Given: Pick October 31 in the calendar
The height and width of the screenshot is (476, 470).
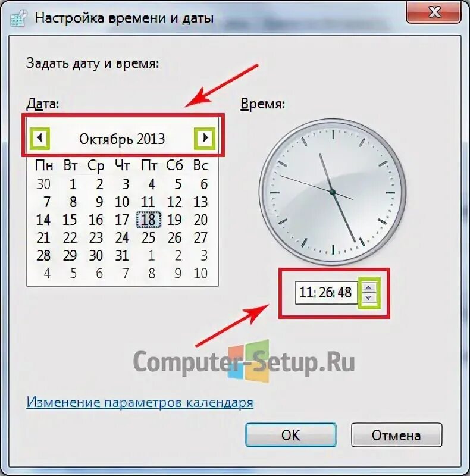Looking at the screenshot, I should (122, 256).
